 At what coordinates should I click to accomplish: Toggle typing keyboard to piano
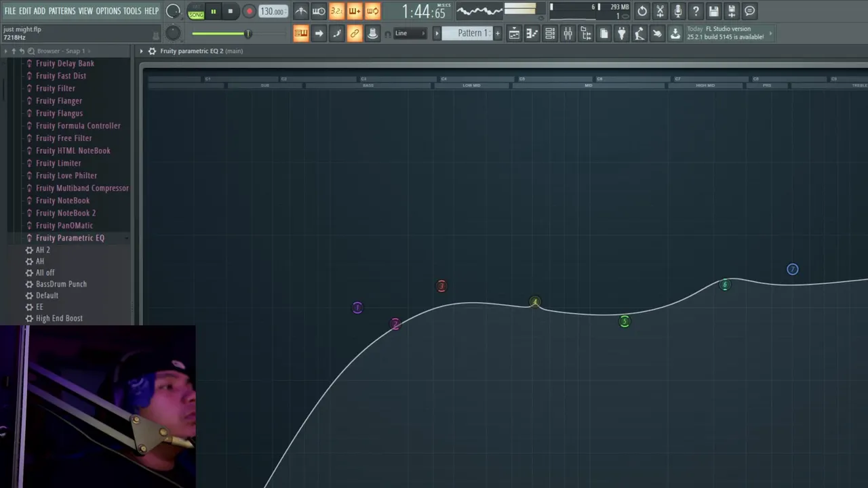(x=301, y=33)
